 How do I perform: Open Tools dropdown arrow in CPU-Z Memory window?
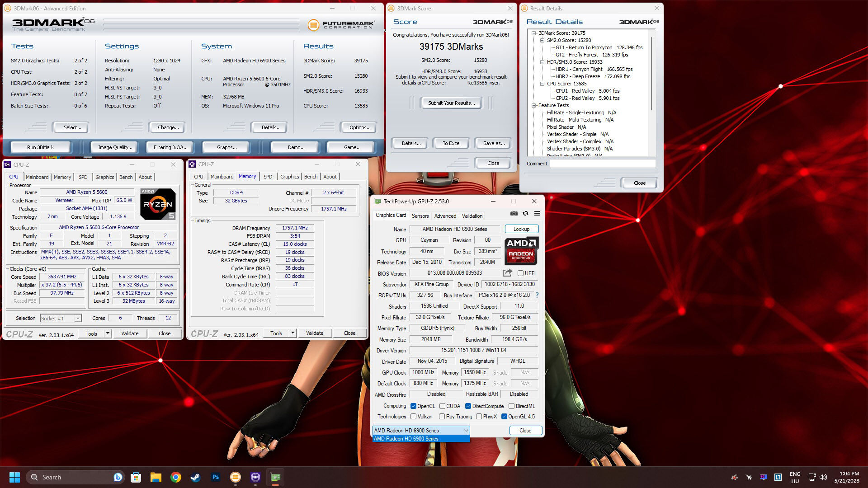(x=292, y=333)
